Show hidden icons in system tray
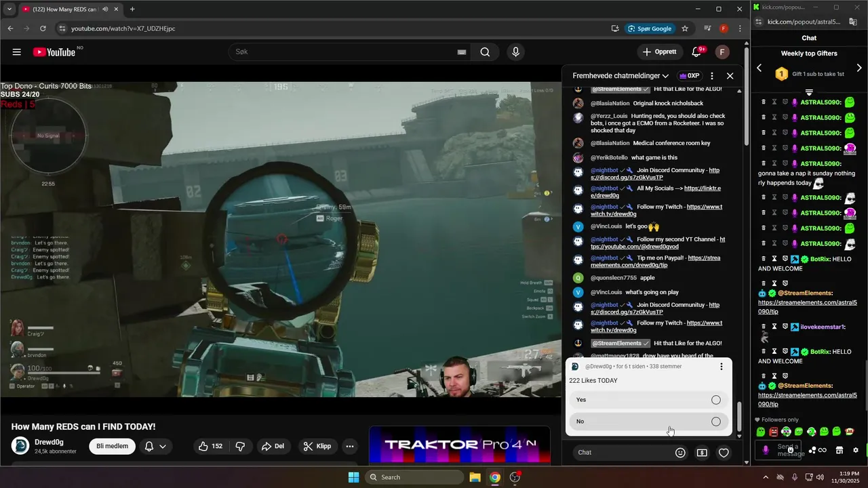Screen dimensions: 868x488 tap(766, 477)
